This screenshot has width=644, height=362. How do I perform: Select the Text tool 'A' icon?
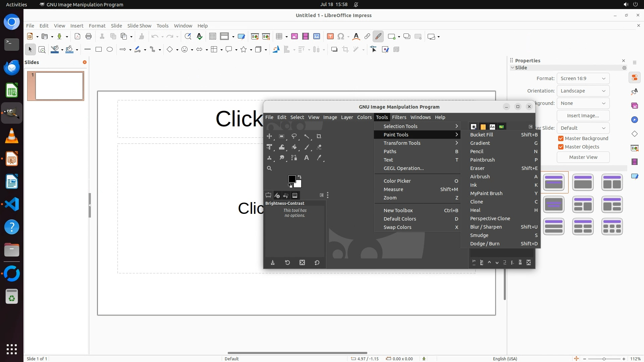pos(306,158)
